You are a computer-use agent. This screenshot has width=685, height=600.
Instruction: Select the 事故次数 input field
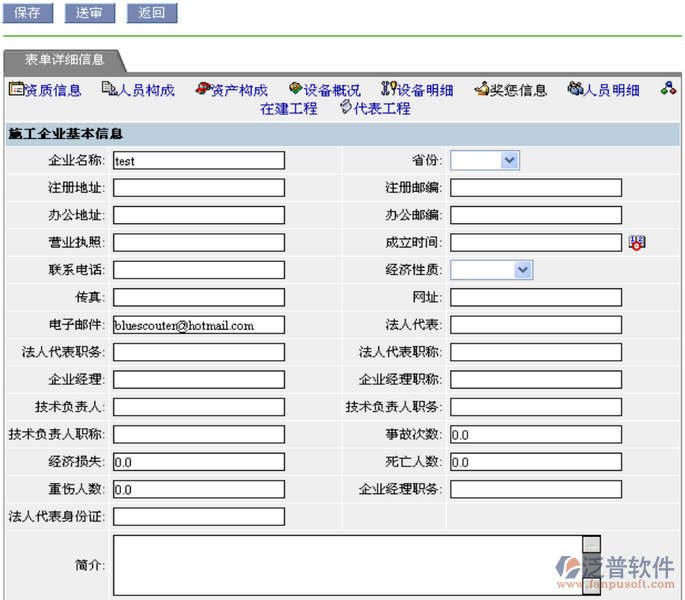click(535, 435)
